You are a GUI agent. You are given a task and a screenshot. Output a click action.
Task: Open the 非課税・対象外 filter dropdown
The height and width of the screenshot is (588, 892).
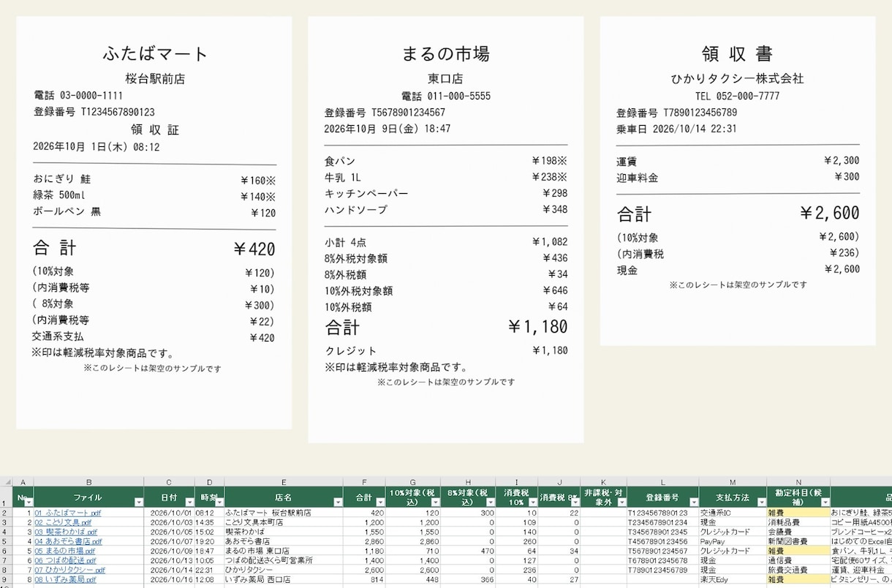(x=621, y=502)
